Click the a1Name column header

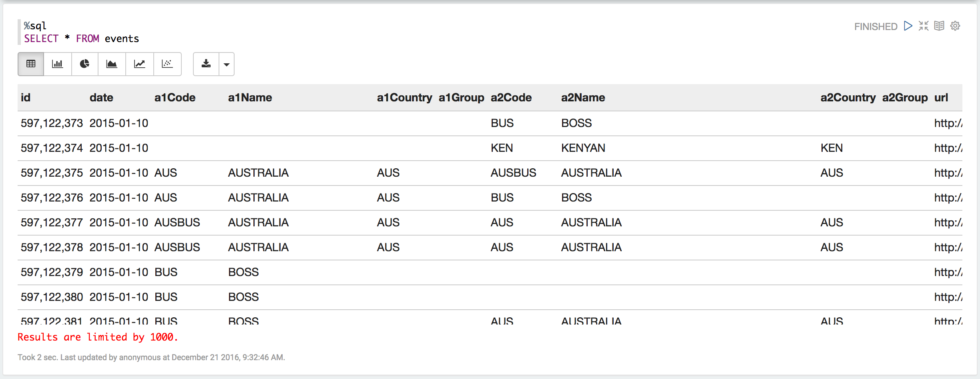click(x=250, y=97)
